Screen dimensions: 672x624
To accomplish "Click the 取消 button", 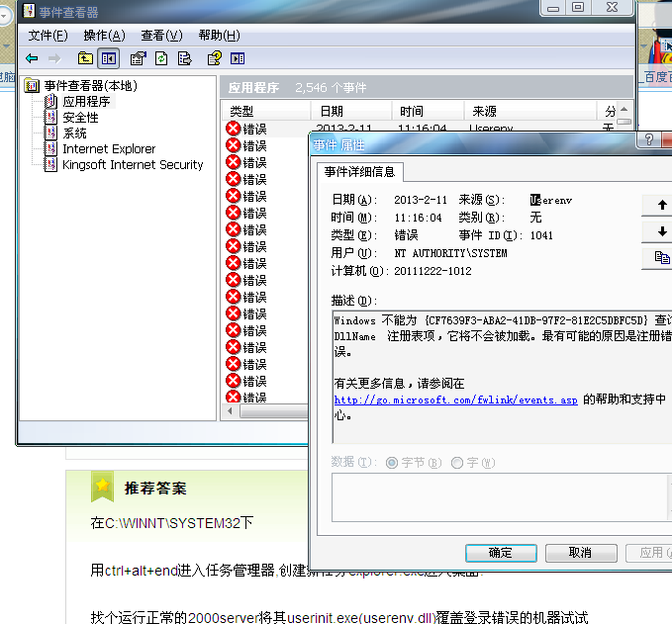I will (581, 553).
